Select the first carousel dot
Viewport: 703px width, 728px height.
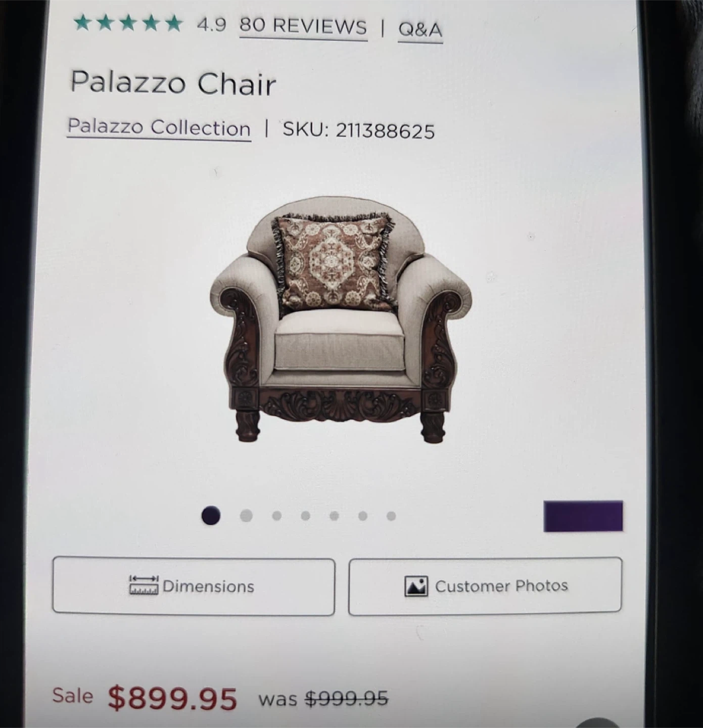(211, 516)
